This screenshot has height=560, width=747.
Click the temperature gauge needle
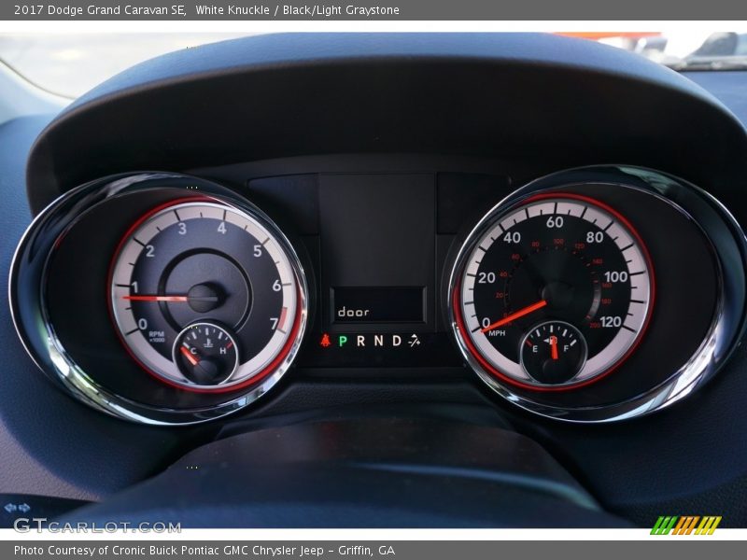click(x=190, y=356)
